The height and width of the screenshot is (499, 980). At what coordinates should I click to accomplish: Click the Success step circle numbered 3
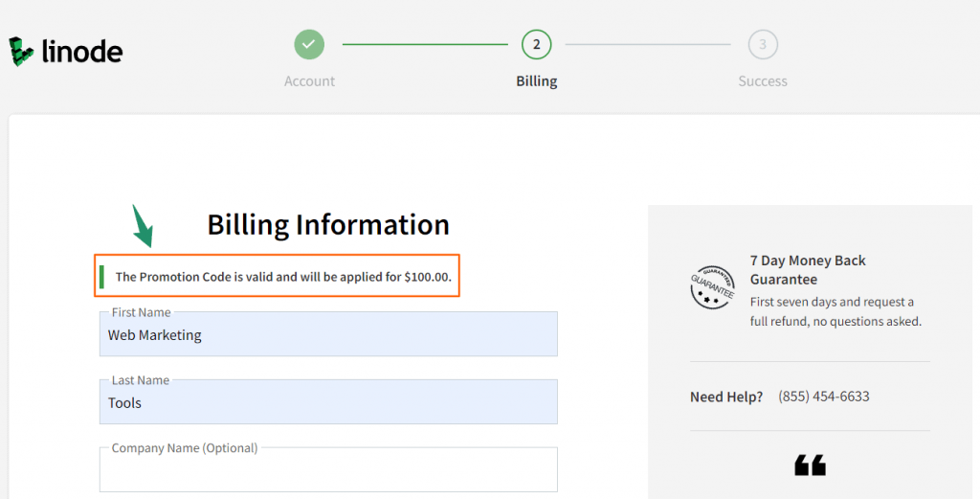(763, 44)
